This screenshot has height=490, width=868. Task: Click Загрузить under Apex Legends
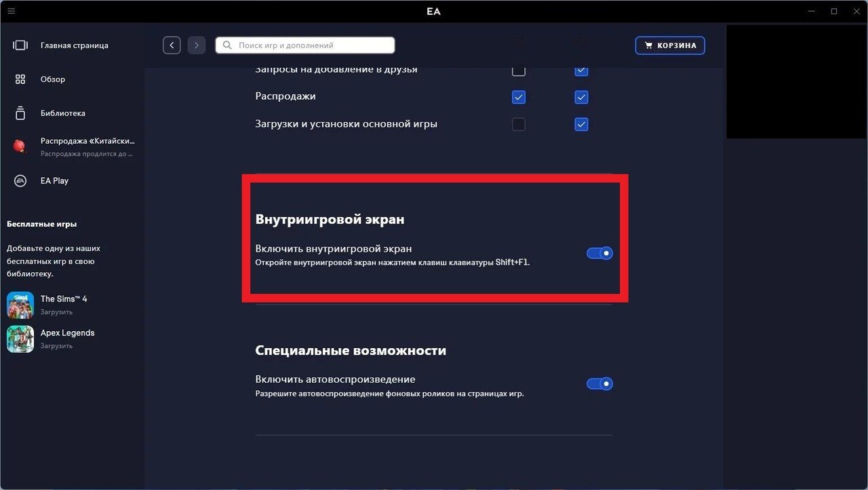pos(56,346)
